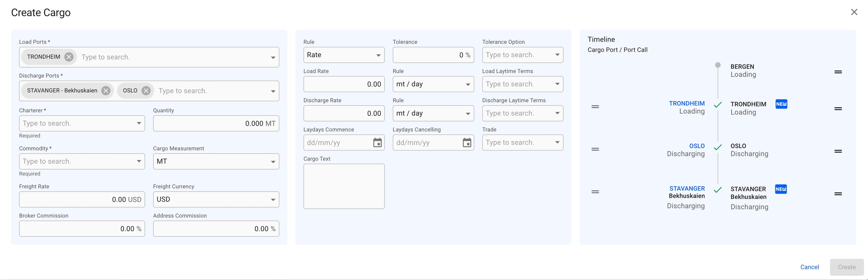The image size is (868, 280).
Task: Open Laydays Cancelling calendar picker
Action: [467, 143]
